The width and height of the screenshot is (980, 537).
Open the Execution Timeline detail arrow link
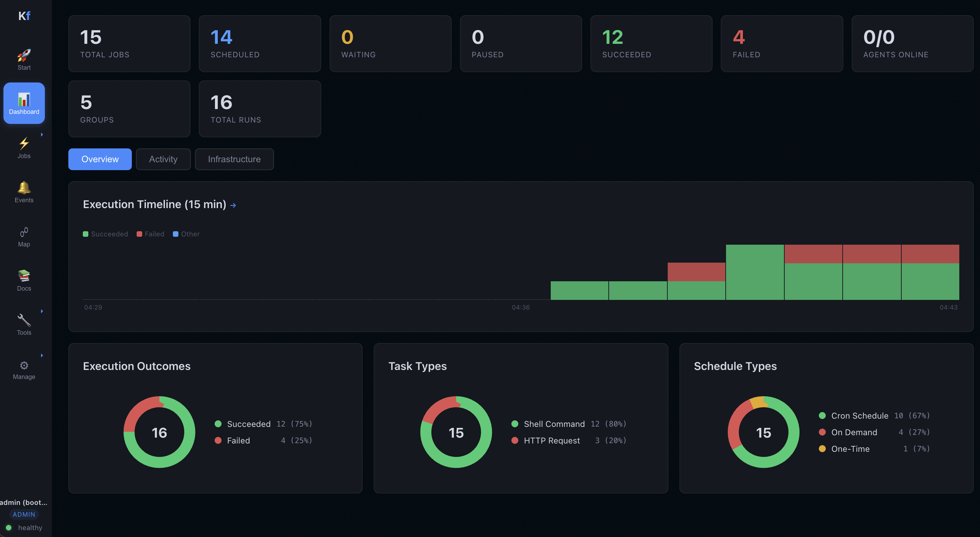tap(233, 205)
